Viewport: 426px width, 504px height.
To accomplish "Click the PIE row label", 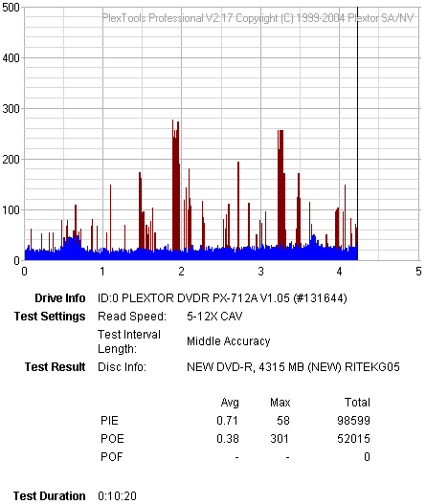I will tap(109, 421).
